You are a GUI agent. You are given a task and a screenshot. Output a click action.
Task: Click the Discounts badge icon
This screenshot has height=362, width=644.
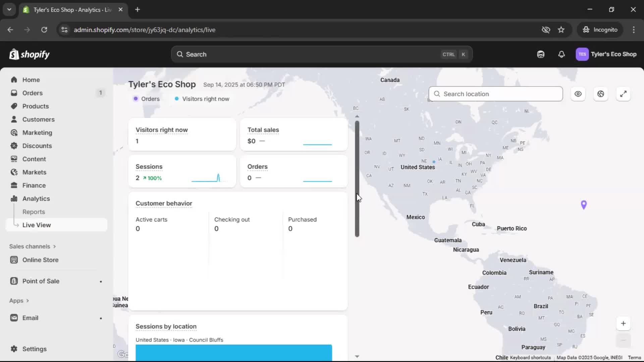14,146
